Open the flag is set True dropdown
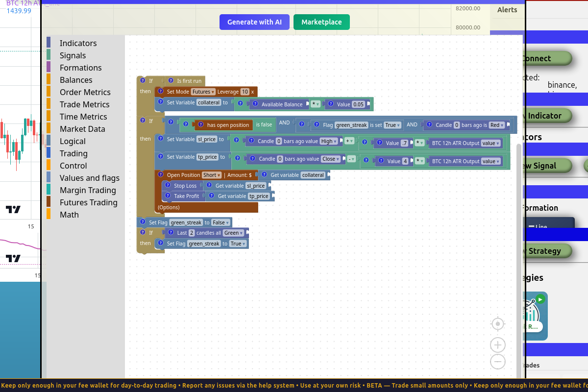 coord(392,125)
